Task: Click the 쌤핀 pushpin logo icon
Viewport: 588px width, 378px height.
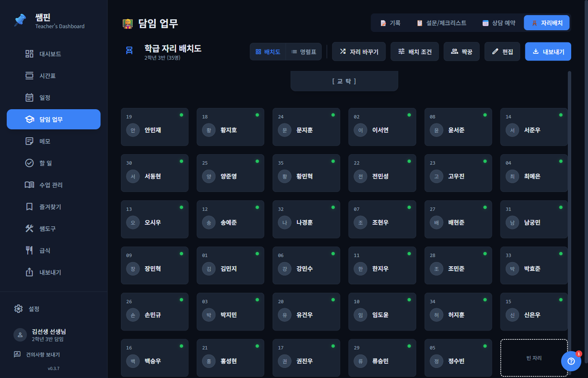Action: coord(20,20)
